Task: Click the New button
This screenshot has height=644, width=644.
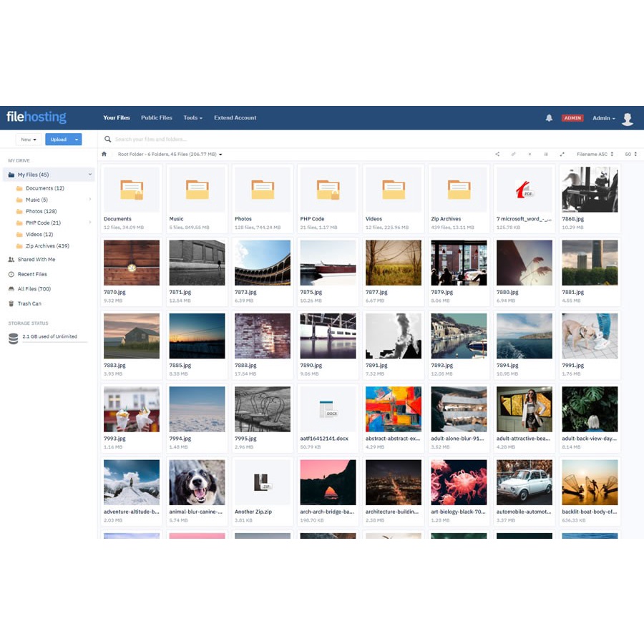Action: [x=27, y=139]
